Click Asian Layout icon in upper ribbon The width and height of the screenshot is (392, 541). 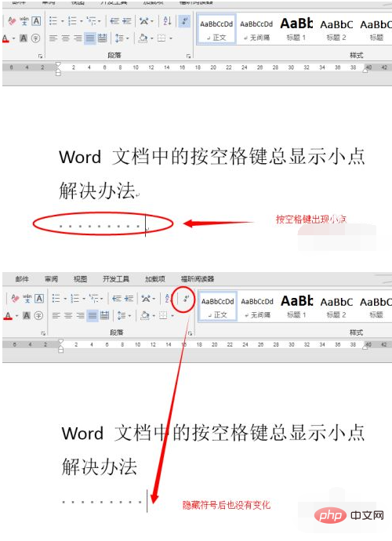(x=144, y=21)
